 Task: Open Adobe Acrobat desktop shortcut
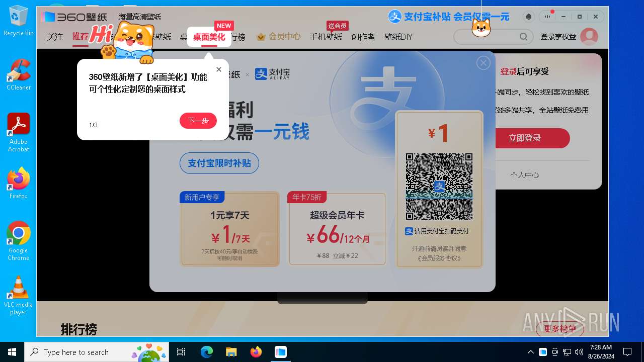tap(19, 132)
